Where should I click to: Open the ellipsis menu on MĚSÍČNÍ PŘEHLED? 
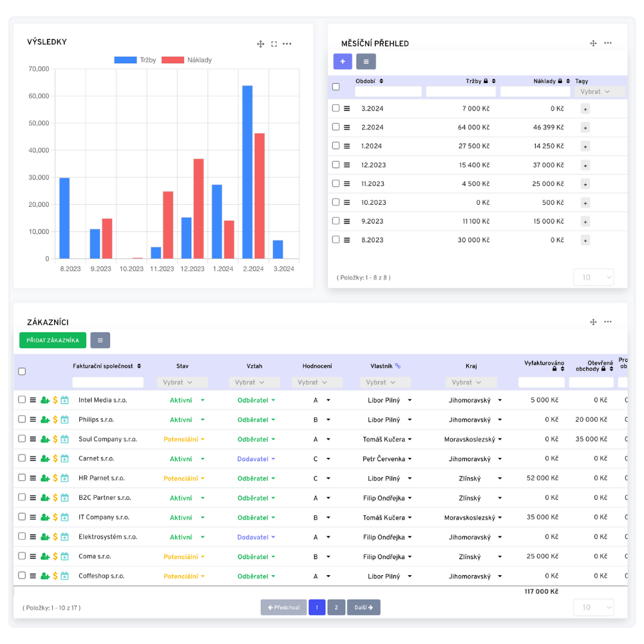coord(607,43)
